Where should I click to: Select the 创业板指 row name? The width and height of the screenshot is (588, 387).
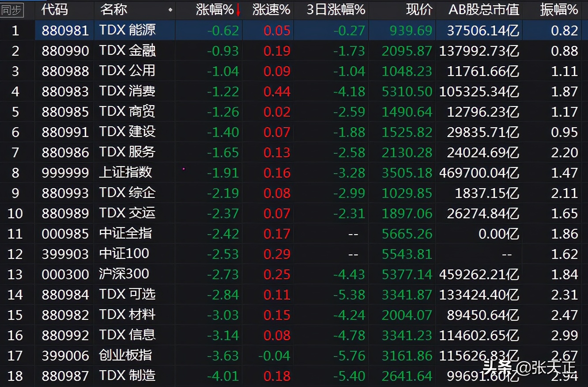125,355
